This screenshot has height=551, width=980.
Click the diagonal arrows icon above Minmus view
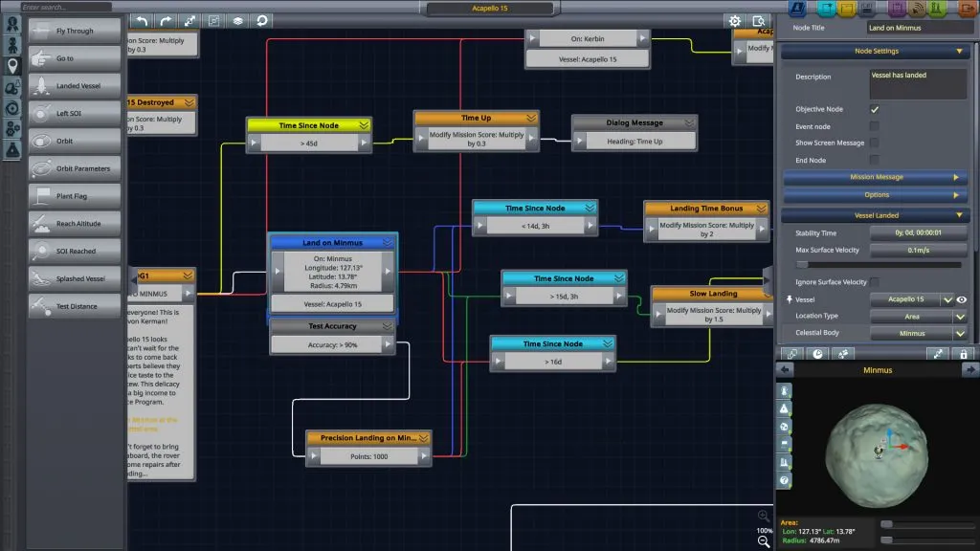(938, 354)
